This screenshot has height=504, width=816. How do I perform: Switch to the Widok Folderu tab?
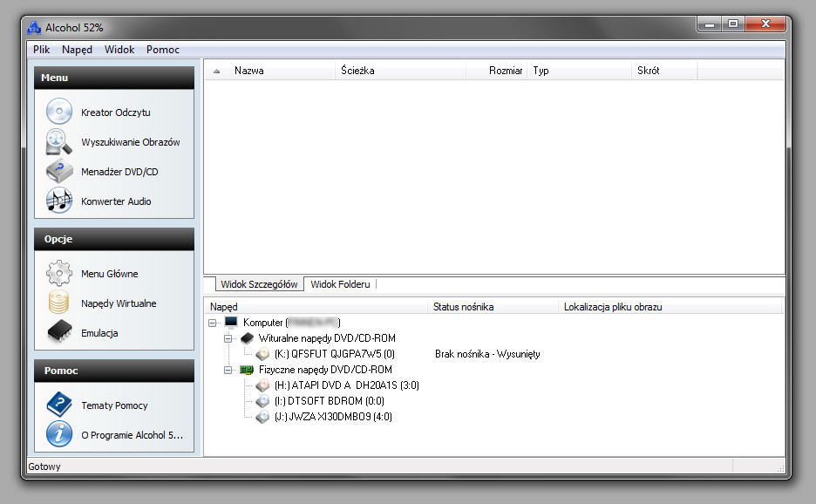click(x=340, y=284)
